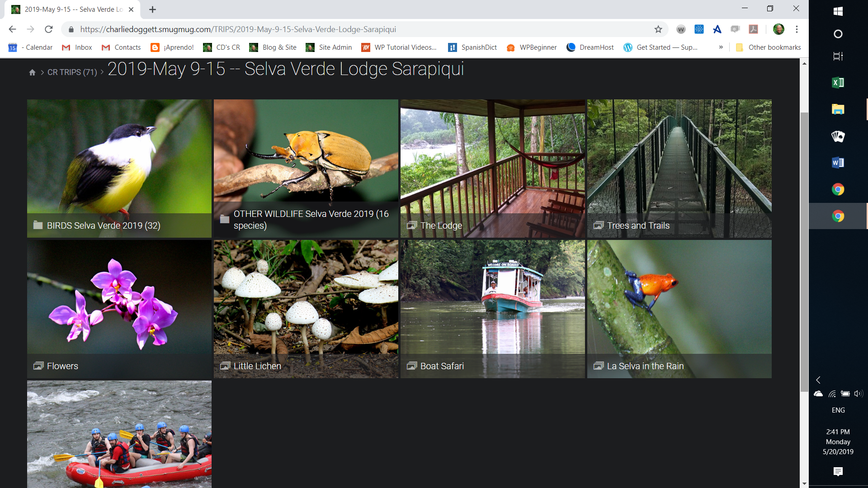Open a new browser tab
Viewport: 868px width, 488px height.
click(153, 9)
